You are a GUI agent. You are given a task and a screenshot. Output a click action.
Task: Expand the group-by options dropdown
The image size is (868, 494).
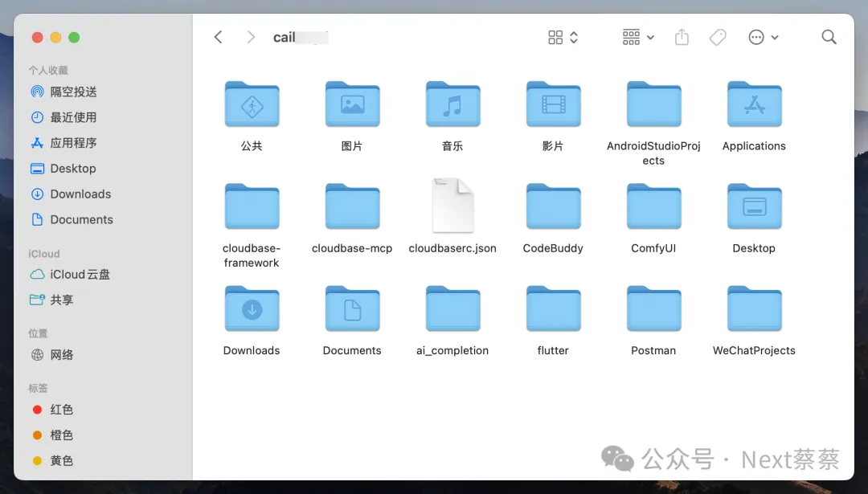638,38
